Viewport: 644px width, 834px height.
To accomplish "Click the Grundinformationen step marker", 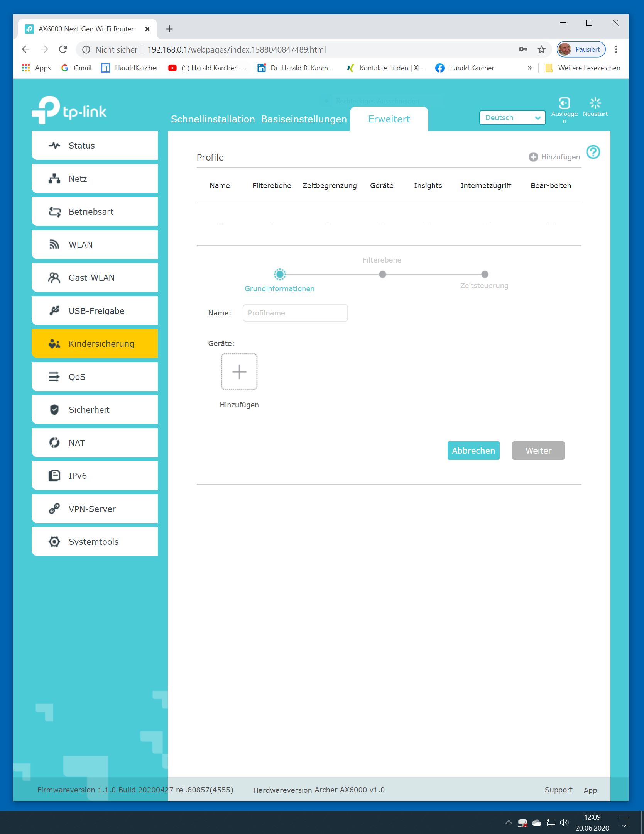I will coord(280,275).
